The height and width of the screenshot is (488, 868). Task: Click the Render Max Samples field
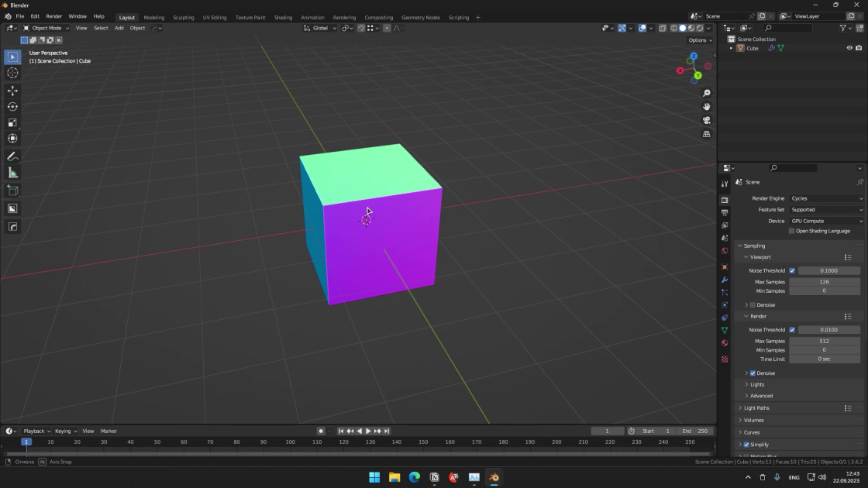[824, 341]
